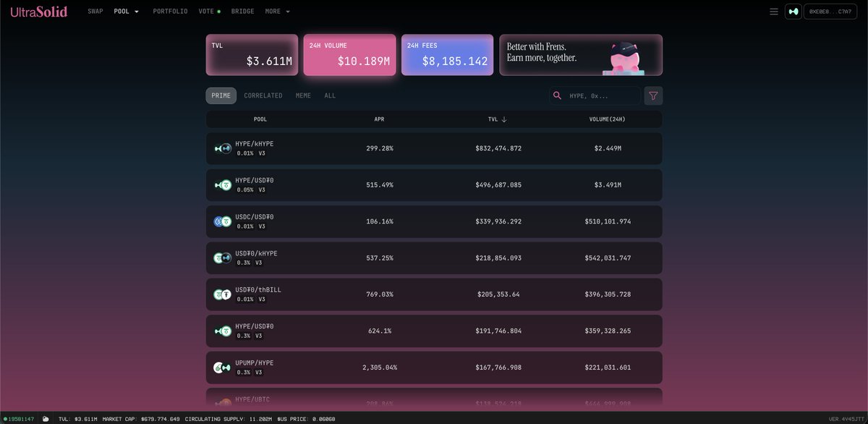This screenshot has height=424, width=868.
Task: Open the hamburger menu icon
Action: point(774,12)
